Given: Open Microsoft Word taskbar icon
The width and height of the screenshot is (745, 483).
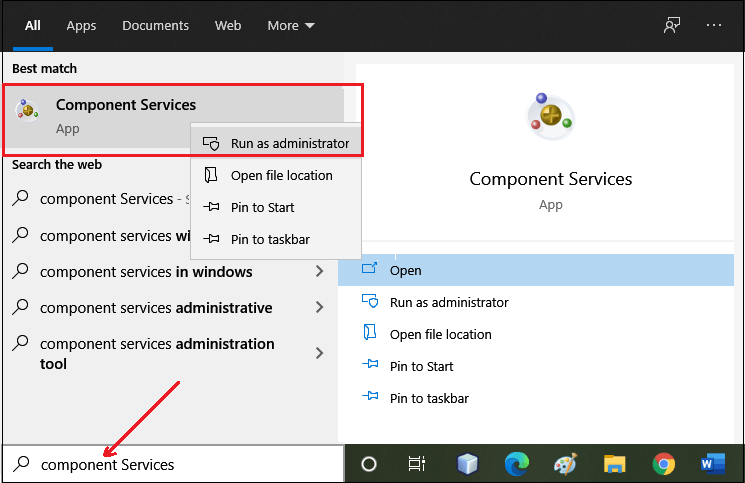Looking at the screenshot, I should point(712,464).
